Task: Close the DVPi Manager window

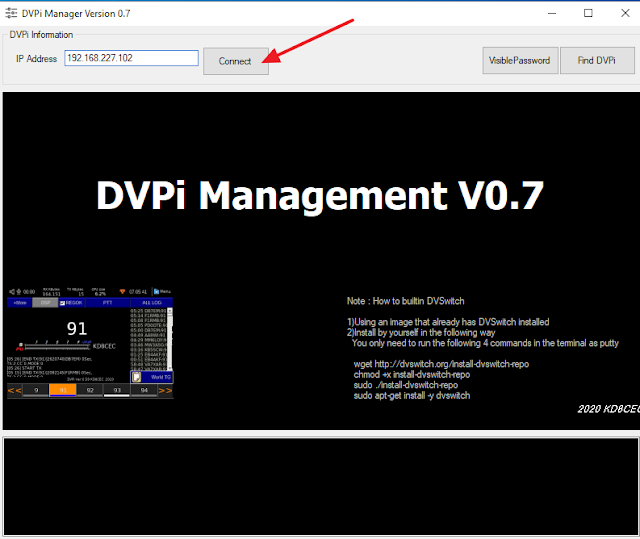Action: tap(625, 13)
